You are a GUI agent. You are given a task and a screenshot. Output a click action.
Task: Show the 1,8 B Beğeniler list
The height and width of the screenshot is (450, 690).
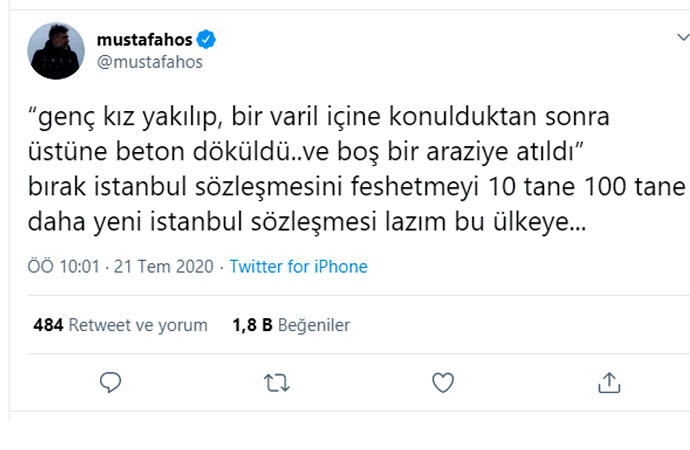pos(291,325)
